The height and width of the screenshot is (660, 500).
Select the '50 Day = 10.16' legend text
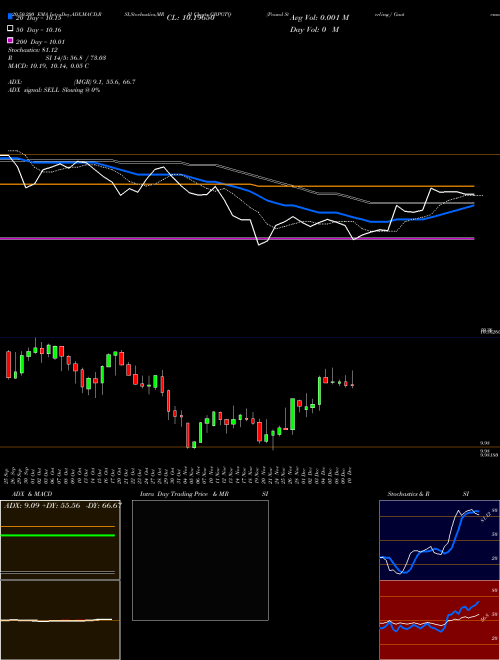pos(39,30)
